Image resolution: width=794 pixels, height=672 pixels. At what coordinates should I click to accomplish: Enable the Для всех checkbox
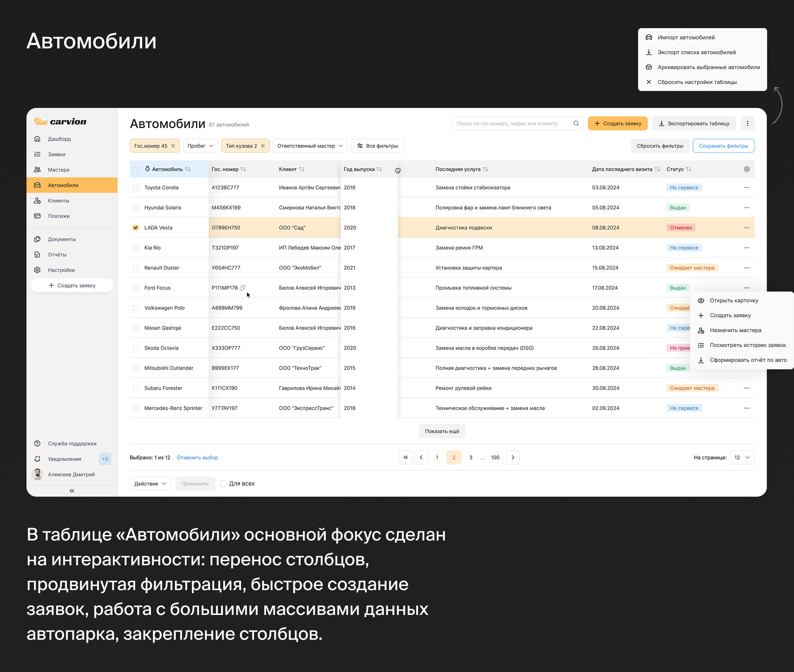[x=223, y=483]
